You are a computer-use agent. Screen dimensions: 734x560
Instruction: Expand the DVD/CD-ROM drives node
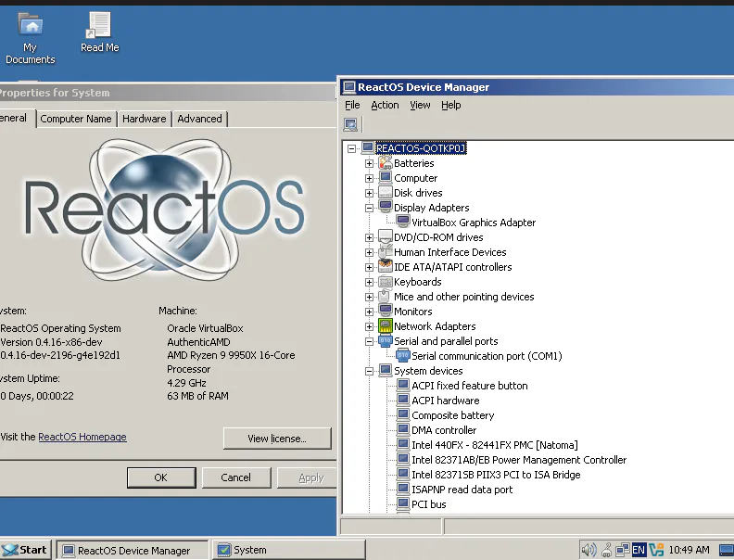coord(370,237)
